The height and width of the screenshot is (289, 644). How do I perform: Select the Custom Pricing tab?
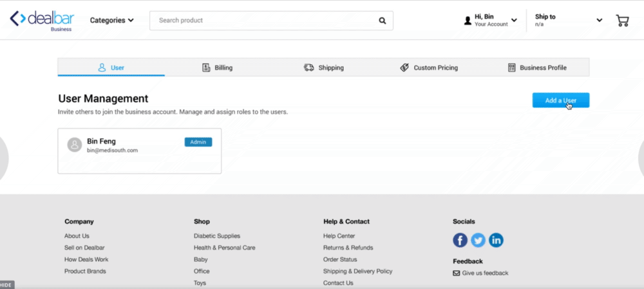[x=429, y=68]
